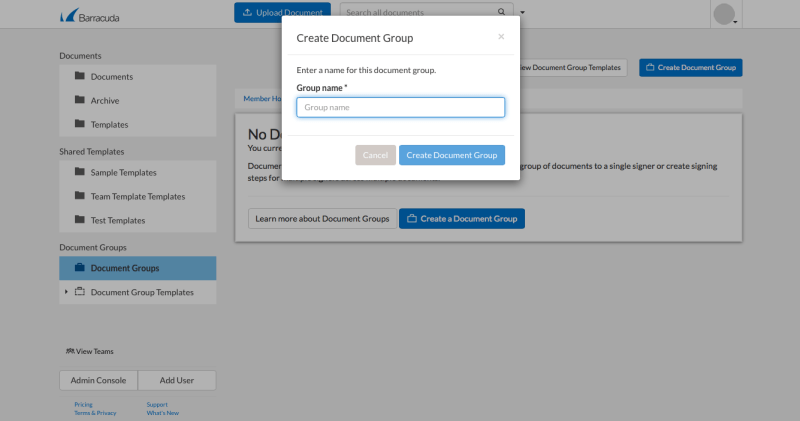Expand the Document Group Templates tree arrow
Viewport: 800px width, 421px height.
tap(66, 292)
